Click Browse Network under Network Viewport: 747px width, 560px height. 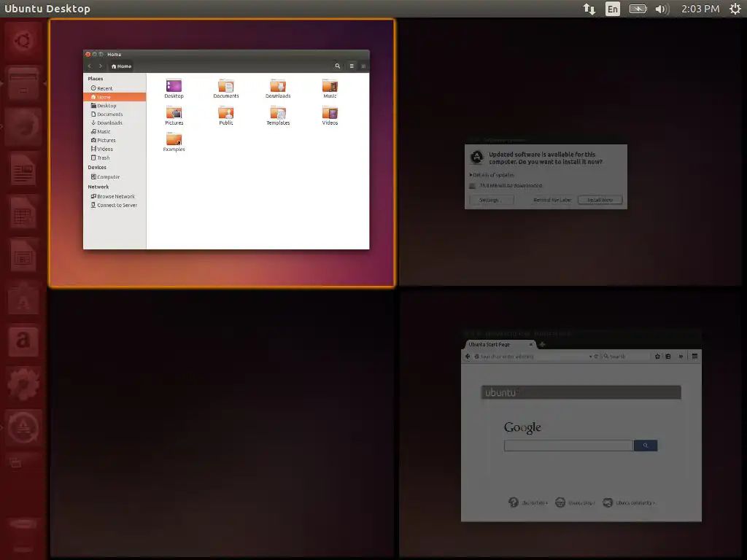tap(115, 196)
